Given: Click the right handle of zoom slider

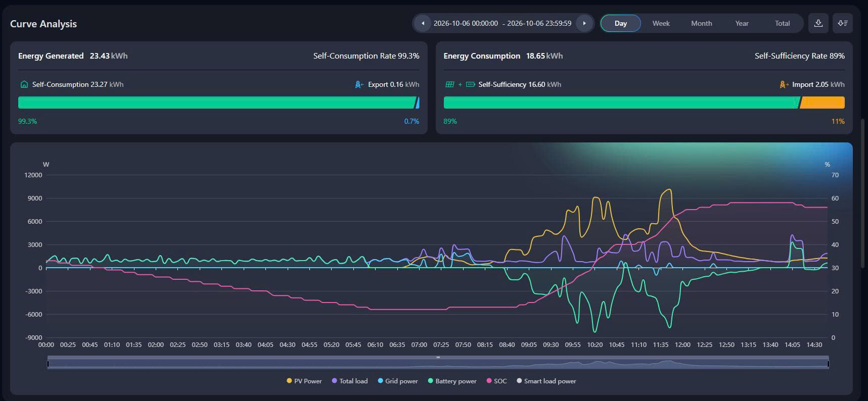Looking at the screenshot, I should 828,363.
